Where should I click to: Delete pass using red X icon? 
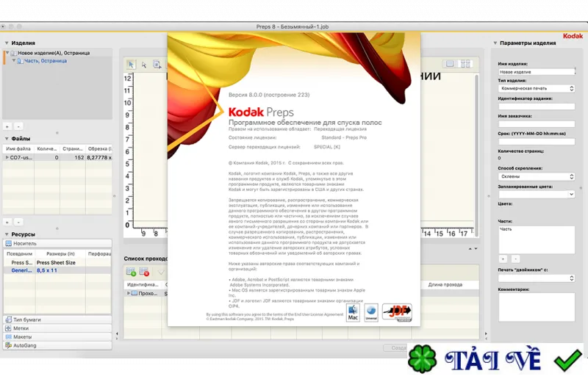(x=144, y=272)
